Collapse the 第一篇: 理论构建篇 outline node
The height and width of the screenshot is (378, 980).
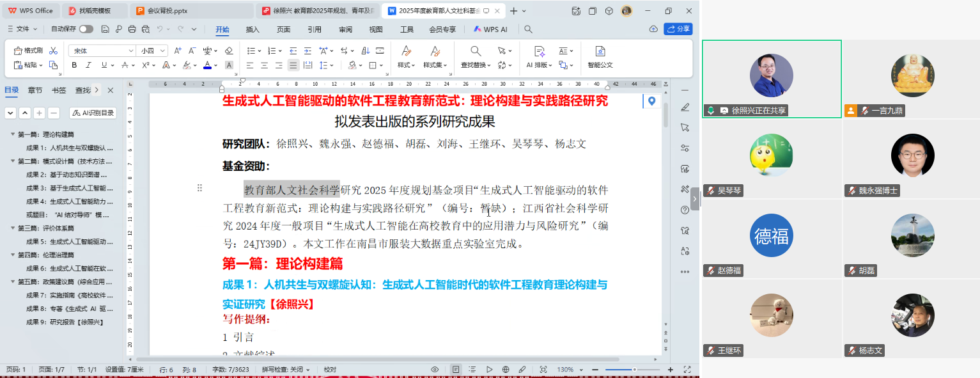click(x=12, y=134)
